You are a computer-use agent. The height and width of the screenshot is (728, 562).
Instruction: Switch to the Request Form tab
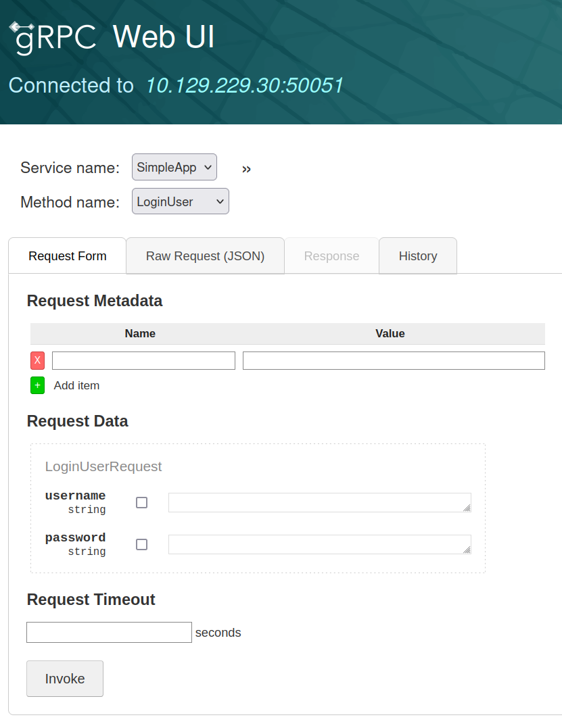(68, 256)
